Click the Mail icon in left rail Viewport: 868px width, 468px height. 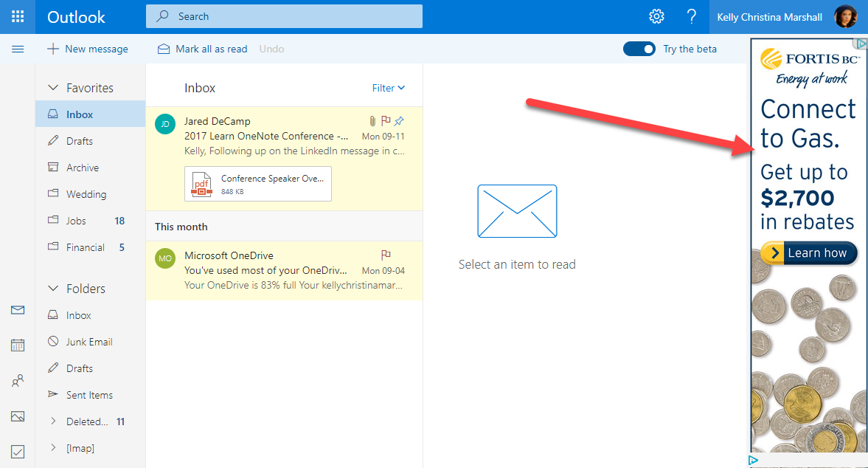(18, 309)
